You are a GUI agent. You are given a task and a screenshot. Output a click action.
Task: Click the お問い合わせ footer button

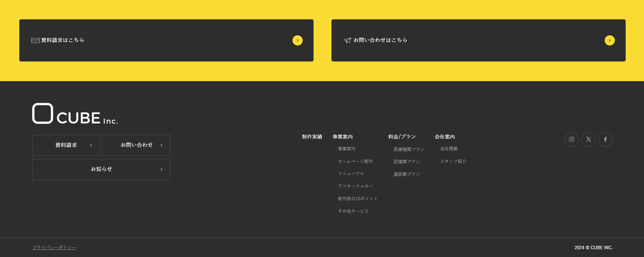(137, 145)
